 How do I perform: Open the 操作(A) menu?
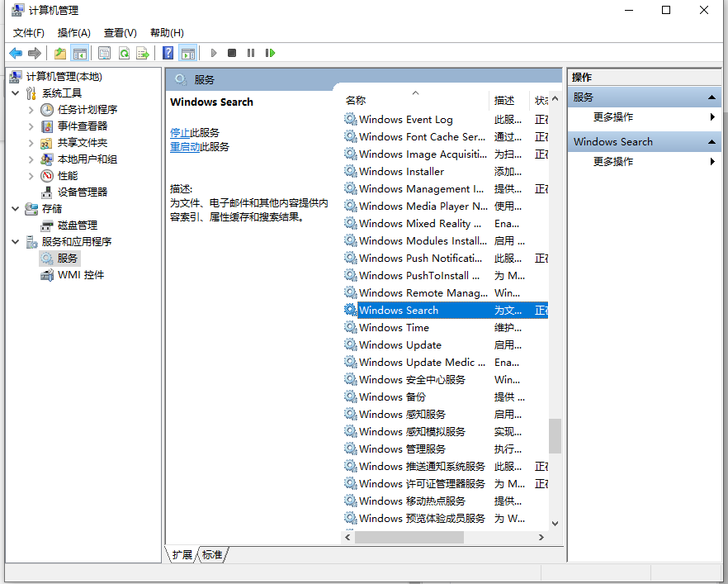click(x=73, y=32)
